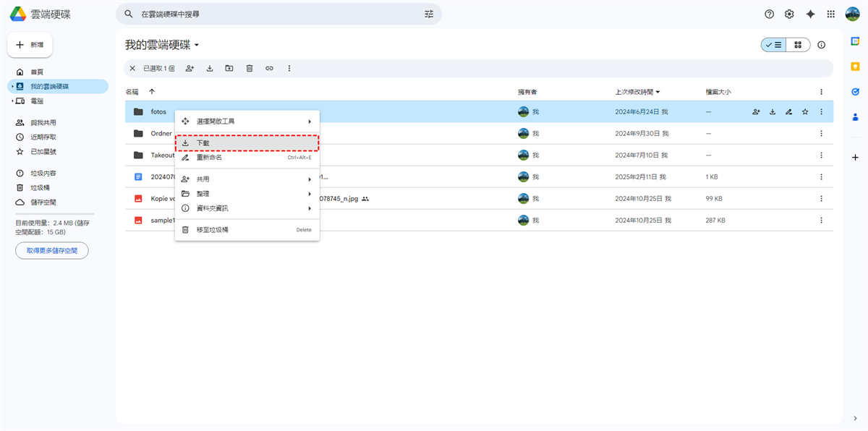Expand the 電腦 tree item in sidebar
868x431 pixels.
point(12,101)
